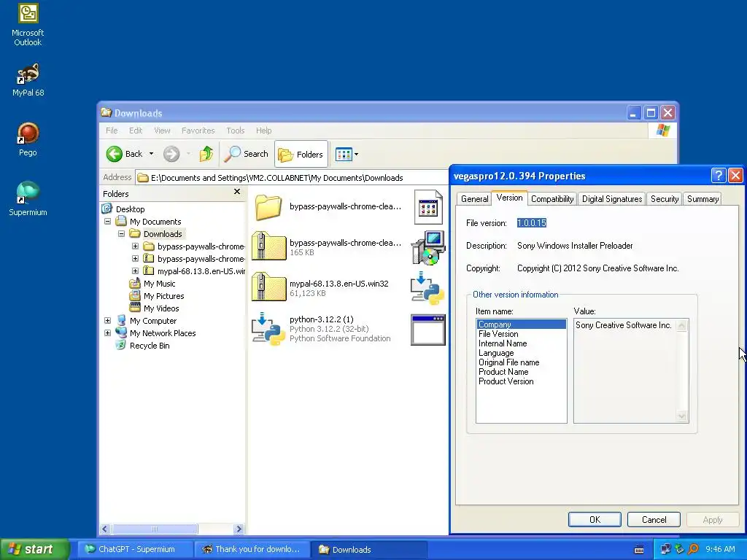Switch to ChatGPT - Supermium taskbar window
This screenshot has height=560, width=747.
[x=135, y=549]
